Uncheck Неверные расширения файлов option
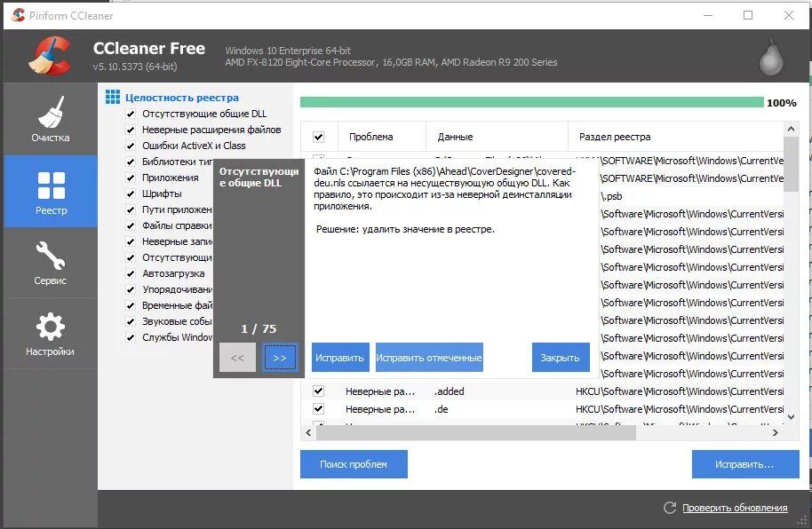812x529 pixels. [131, 130]
